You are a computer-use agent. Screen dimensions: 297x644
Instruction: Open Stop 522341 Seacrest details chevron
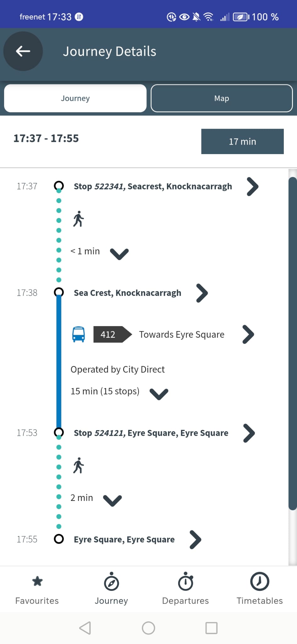pos(252,186)
